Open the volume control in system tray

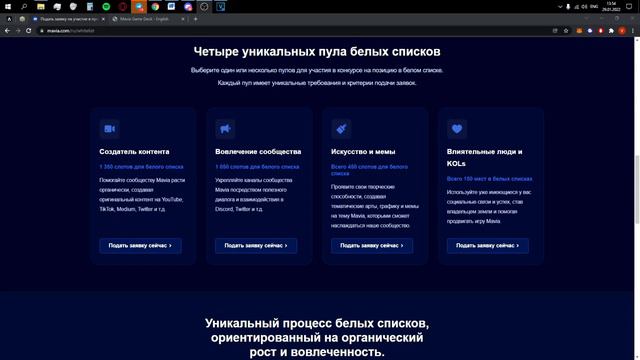point(584,7)
